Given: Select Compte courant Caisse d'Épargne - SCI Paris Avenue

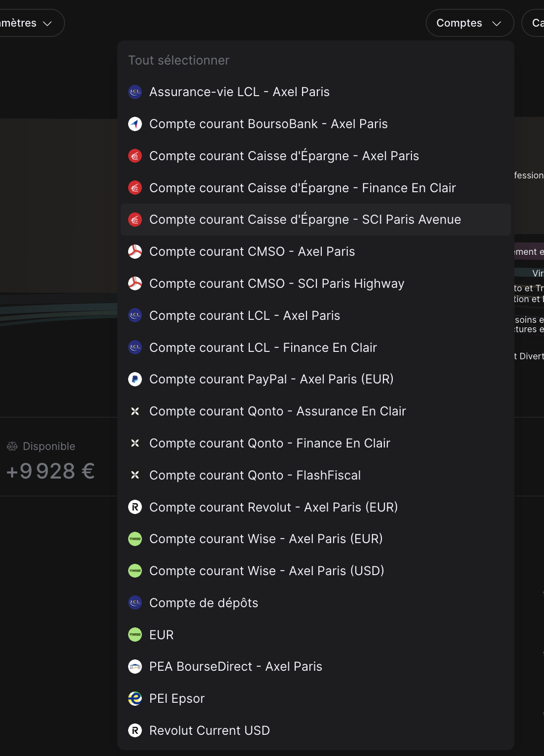Looking at the screenshot, I should tap(305, 220).
